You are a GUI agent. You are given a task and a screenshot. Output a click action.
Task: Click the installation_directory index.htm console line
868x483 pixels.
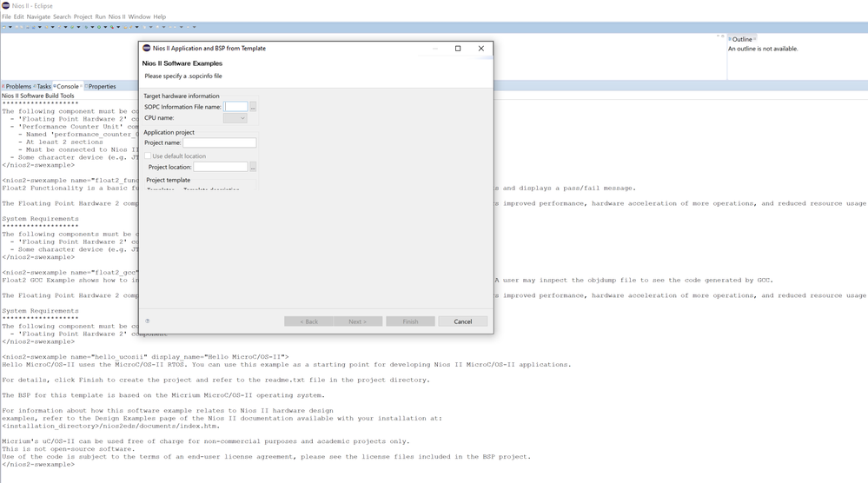pos(110,426)
